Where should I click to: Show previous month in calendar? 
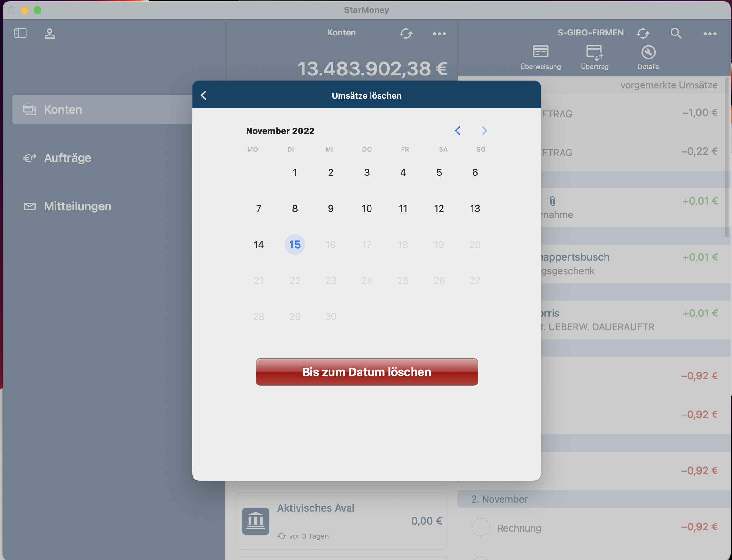click(458, 131)
